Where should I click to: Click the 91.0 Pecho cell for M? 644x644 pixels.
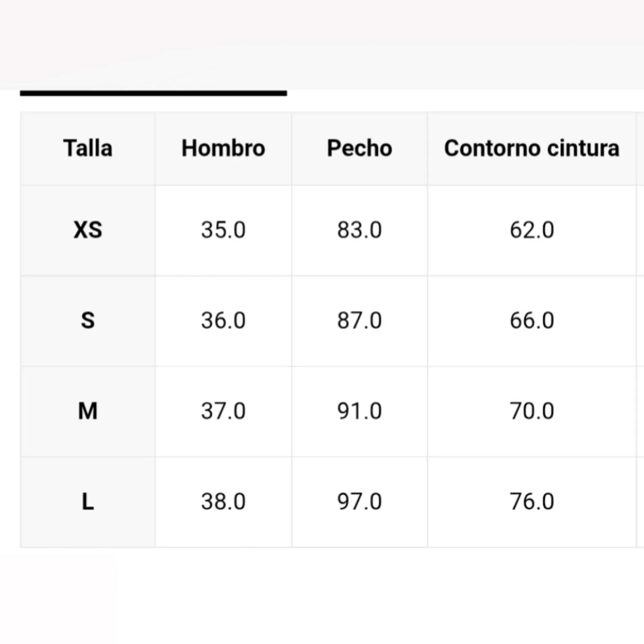tap(359, 411)
